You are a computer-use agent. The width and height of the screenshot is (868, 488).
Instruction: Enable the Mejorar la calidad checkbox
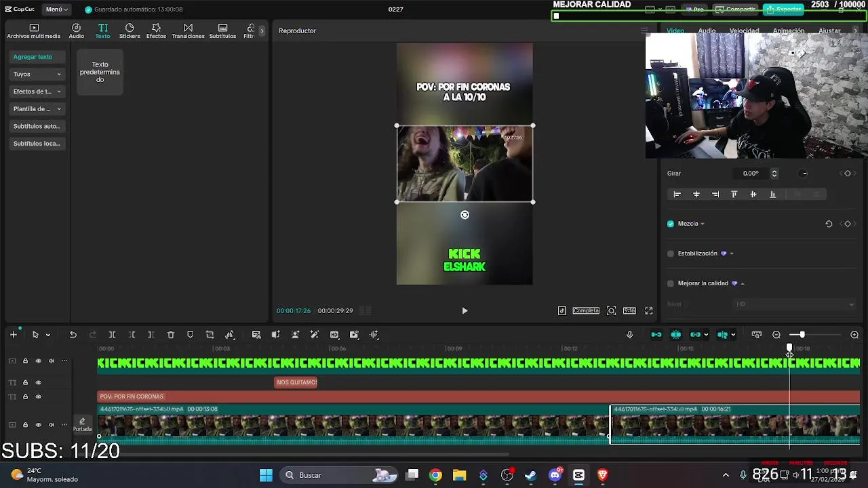(671, 283)
